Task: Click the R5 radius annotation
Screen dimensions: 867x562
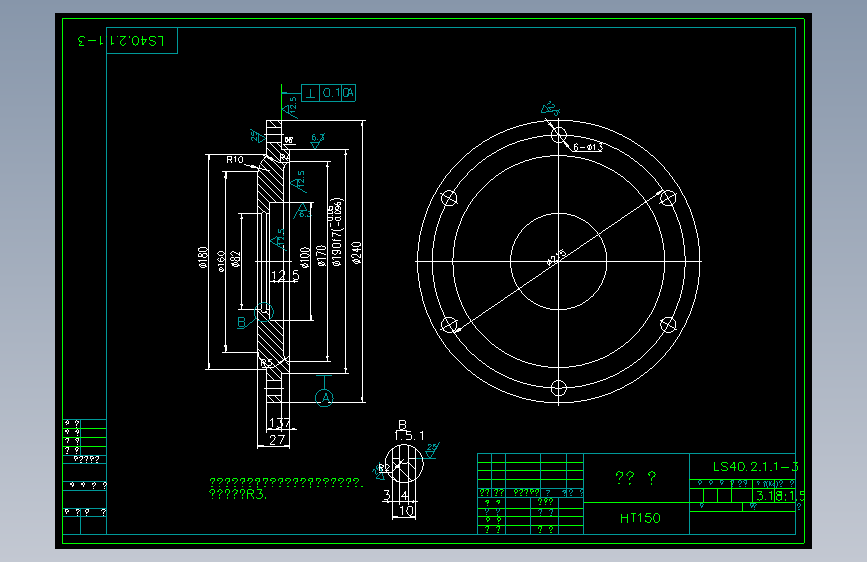Action: point(267,363)
